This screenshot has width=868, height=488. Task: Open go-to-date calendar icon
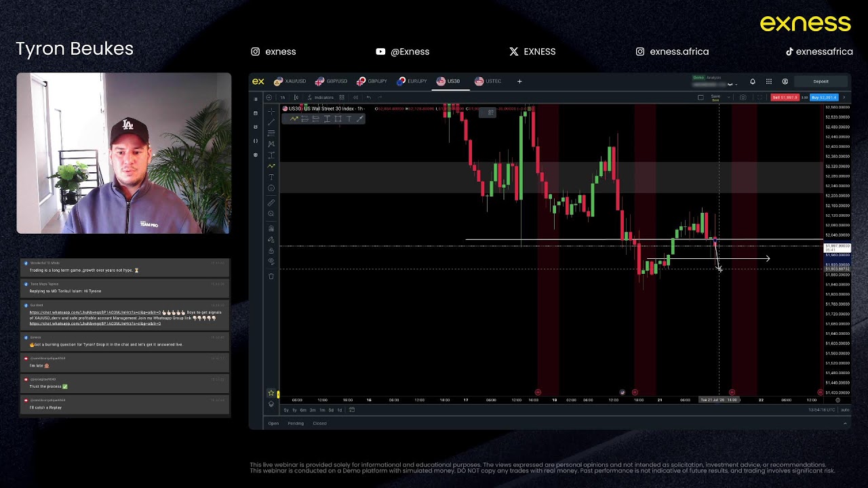pyautogui.click(x=351, y=409)
